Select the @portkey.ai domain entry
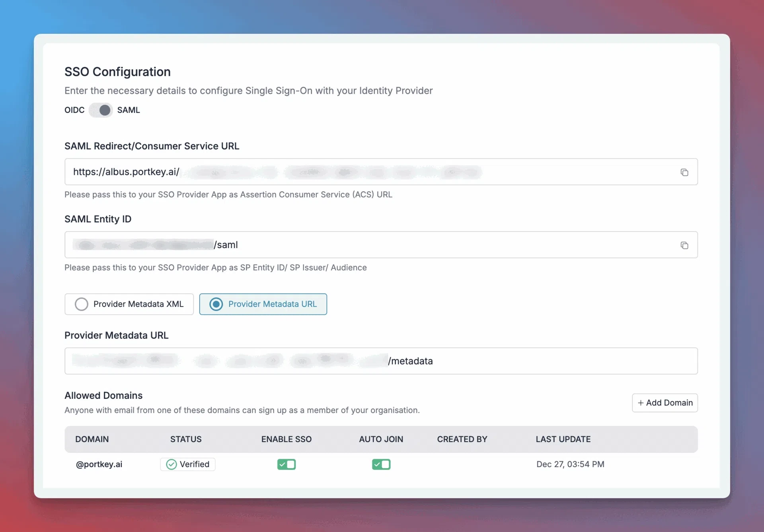The height and width of the screenshot is (532, 764). point(99,464)
